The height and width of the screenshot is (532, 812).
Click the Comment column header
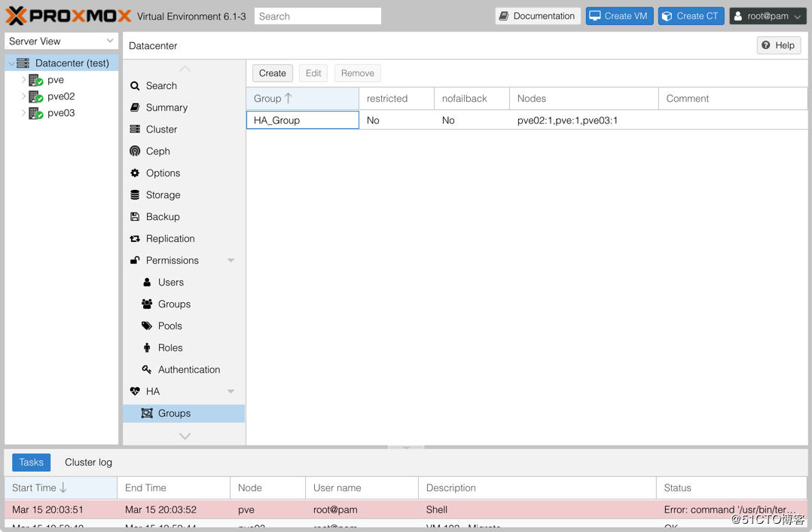click(x=733, y=99)
